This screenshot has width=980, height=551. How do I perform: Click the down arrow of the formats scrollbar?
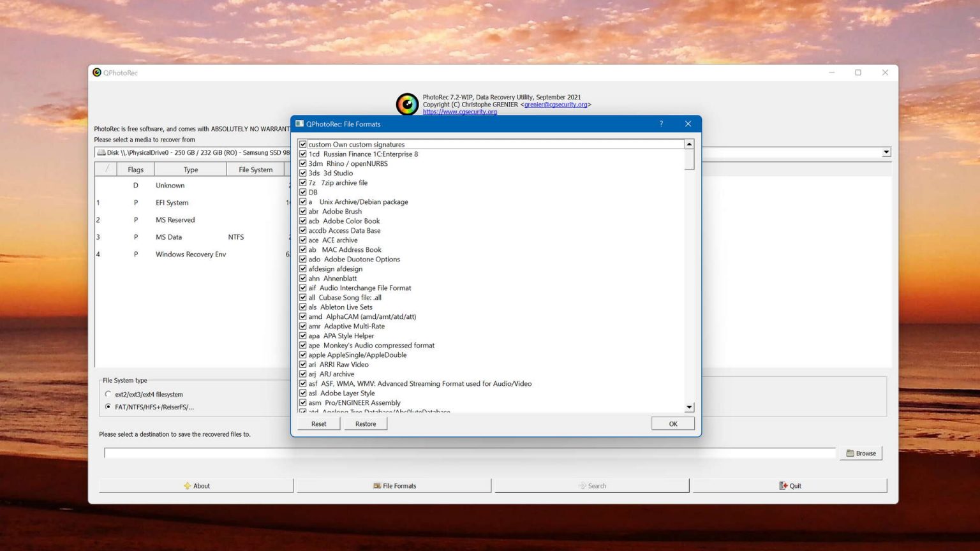[x=689, y=407]
